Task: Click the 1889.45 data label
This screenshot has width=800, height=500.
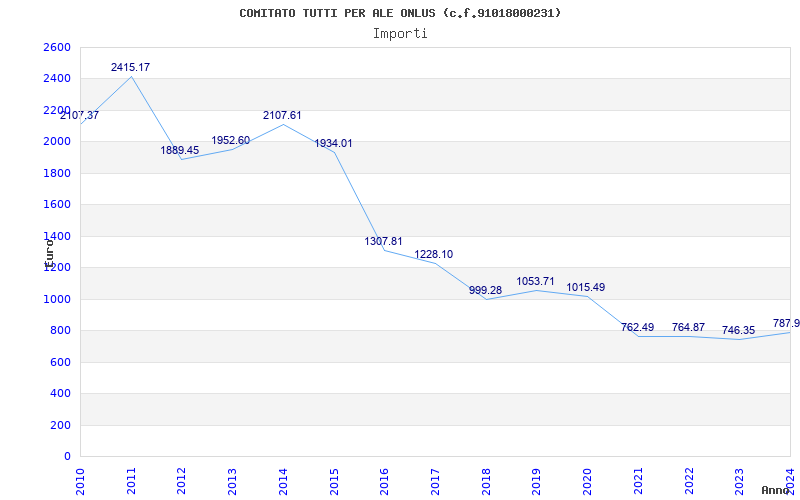Action: pos(180,151)
